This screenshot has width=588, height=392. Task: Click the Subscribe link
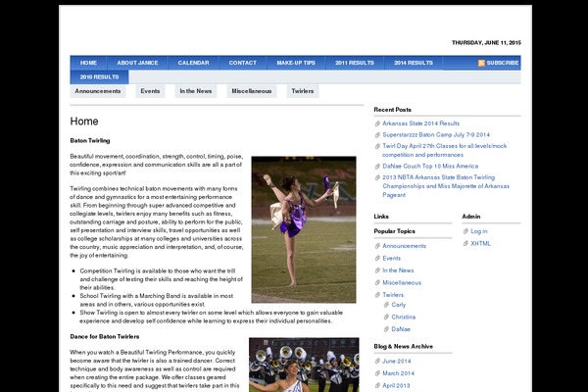502,63
